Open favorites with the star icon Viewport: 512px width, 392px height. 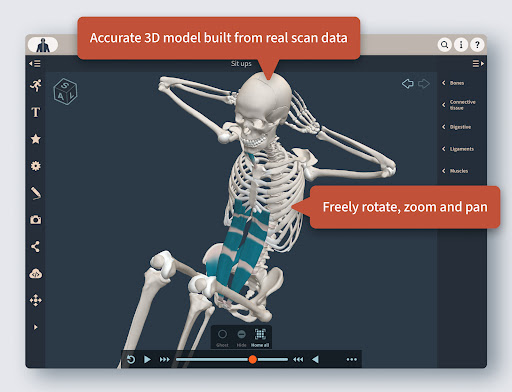[x=36, y=139]
